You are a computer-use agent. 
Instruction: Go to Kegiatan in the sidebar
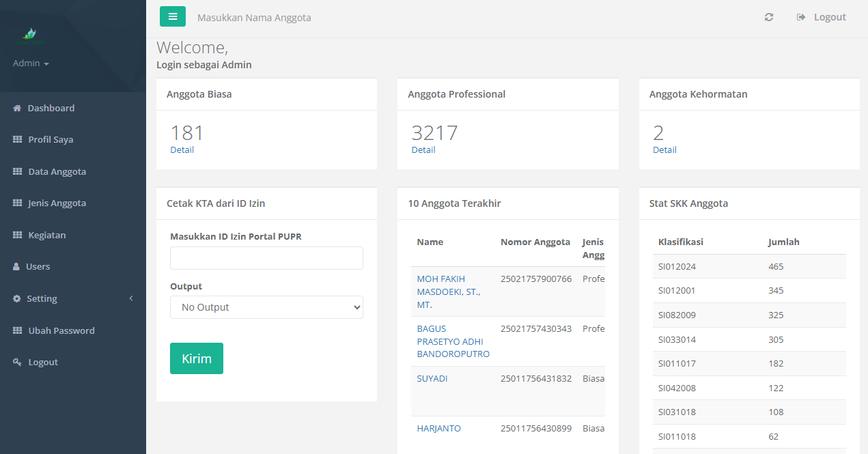pos(46,236)
